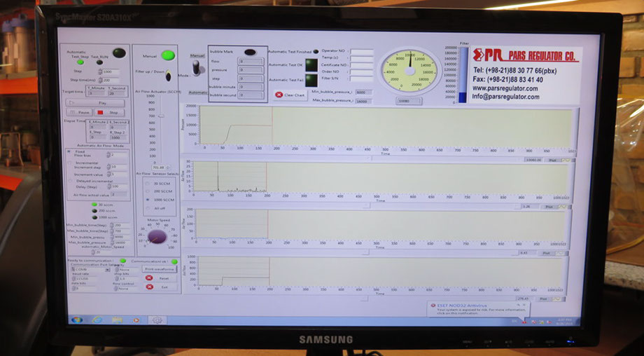Select the 30 SCCM sensor radio option
The image size is (644, 356).
148,183
